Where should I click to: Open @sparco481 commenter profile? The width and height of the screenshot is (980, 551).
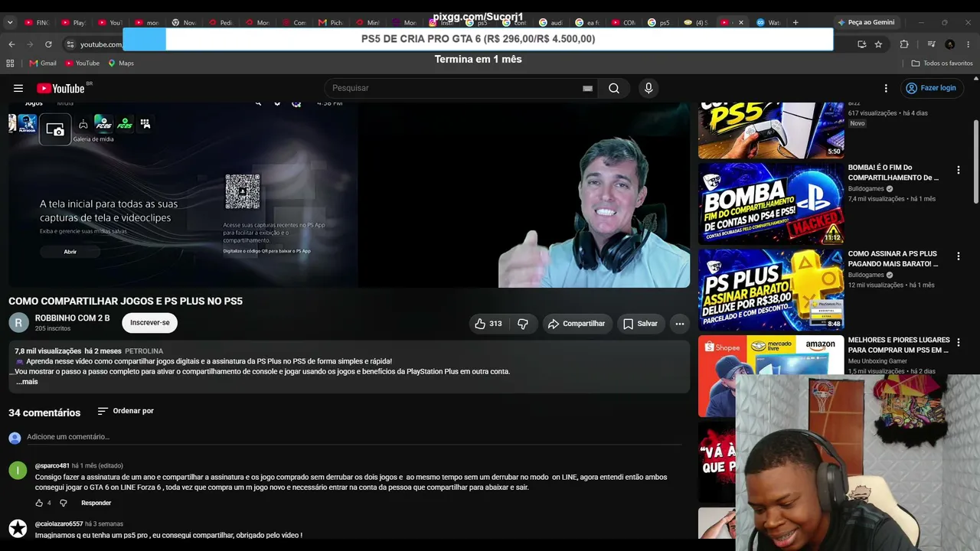click(52, 465)
